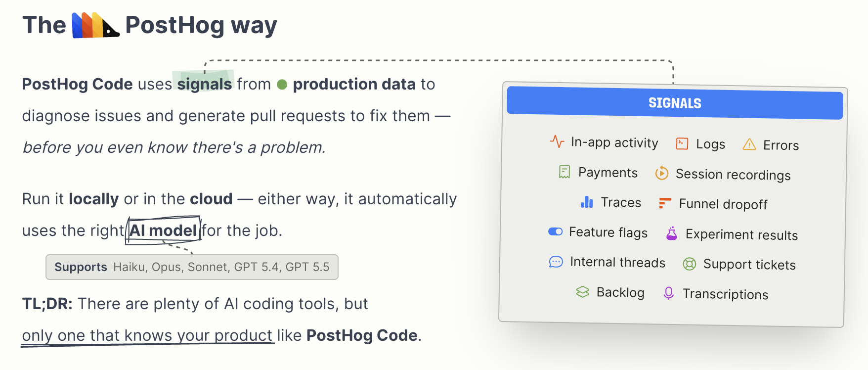Click the Funnel dropoff icon
The image size is (868, 370).
(x=665, y=203)
